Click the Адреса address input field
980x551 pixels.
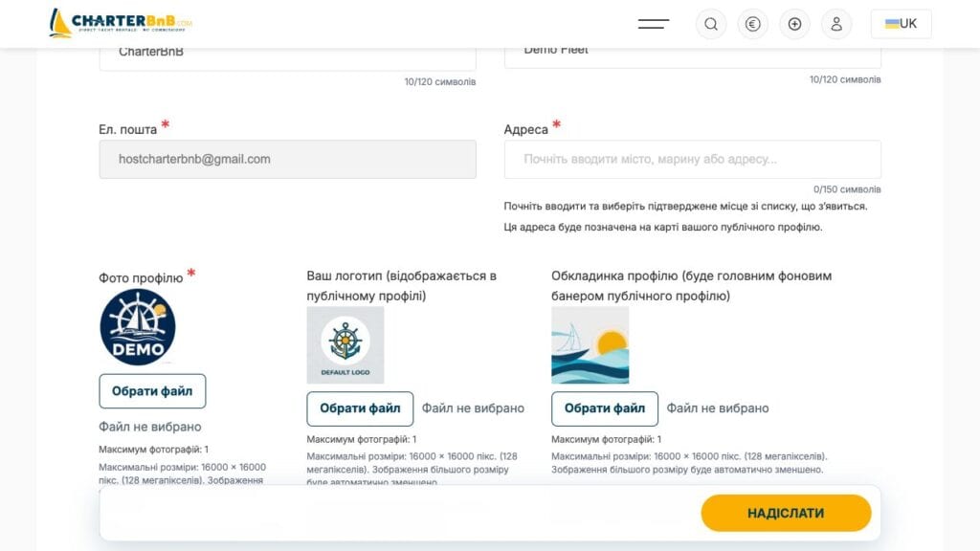click(693, 160)
